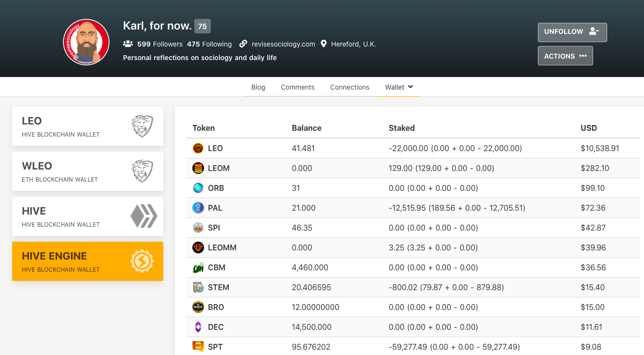Viewport: 644px width, 355px height.
Task: Click the LEOM USD value $282.10
Action: point(595,168)
